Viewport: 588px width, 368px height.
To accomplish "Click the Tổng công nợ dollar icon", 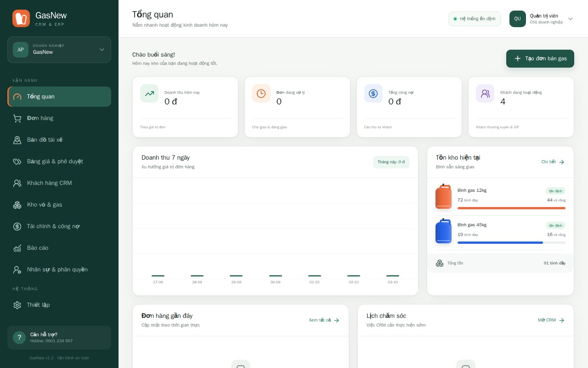I will 373,93.
